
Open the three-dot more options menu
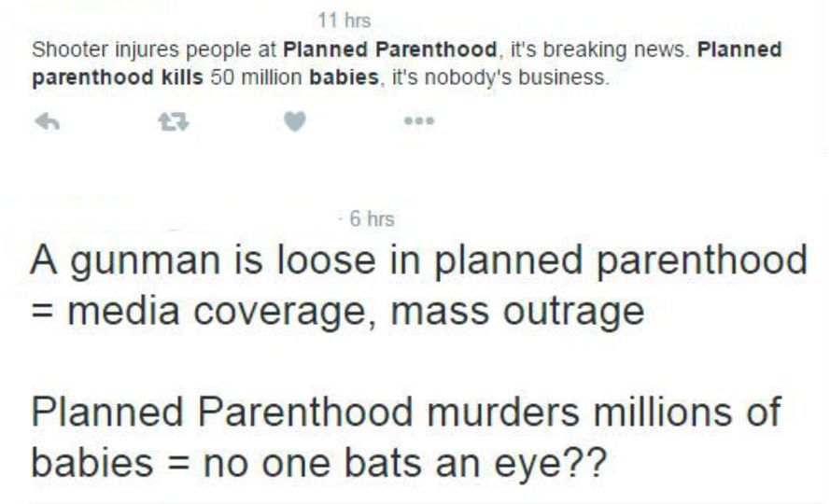pos(420,122)
